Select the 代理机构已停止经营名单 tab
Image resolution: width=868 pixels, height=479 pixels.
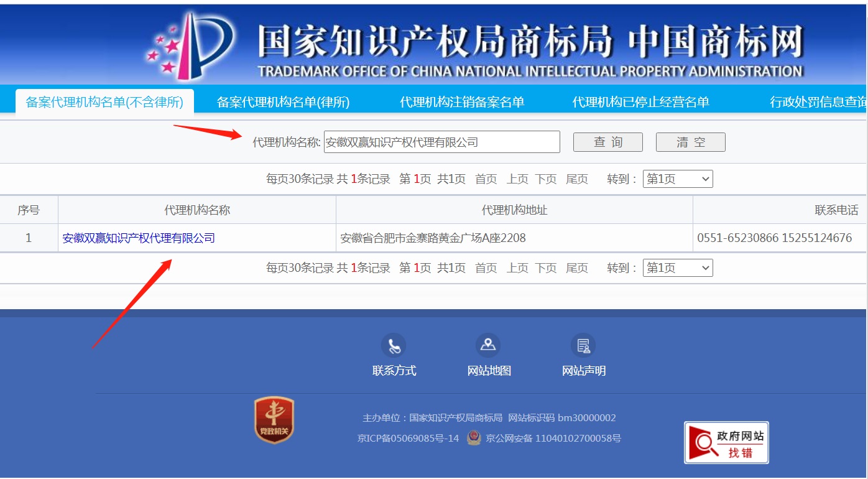641,102
